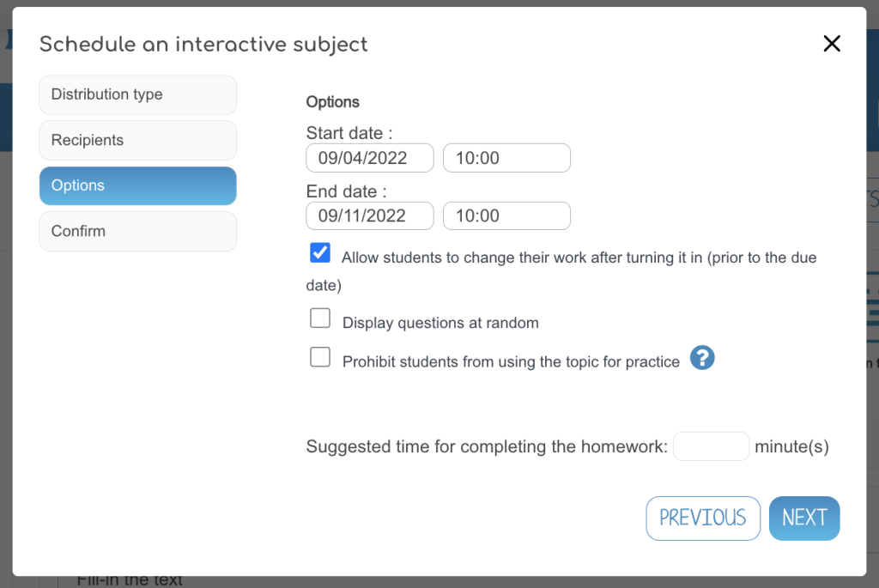Check Prohibit students from using topic for practice
Screen dimensions: 879x588
tap(320, 357)
